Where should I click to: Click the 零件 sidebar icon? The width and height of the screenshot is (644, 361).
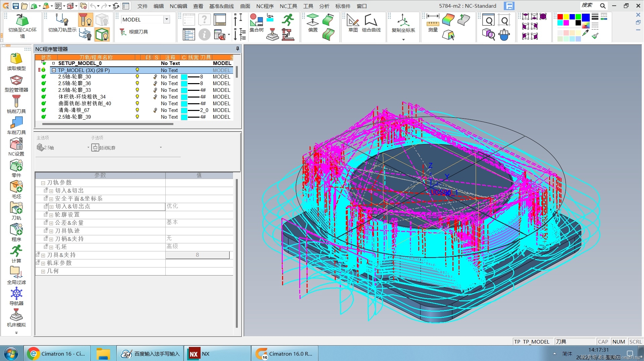click(x=16, y=166)
